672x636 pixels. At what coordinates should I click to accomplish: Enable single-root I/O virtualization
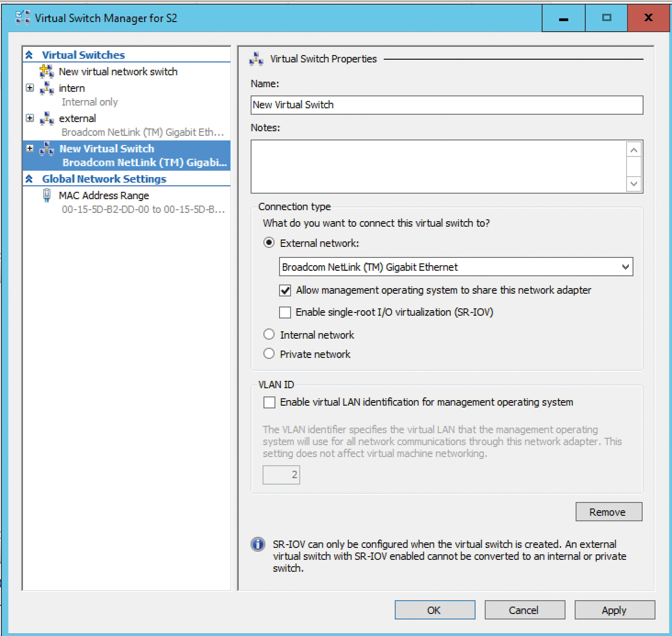[285, 312]
